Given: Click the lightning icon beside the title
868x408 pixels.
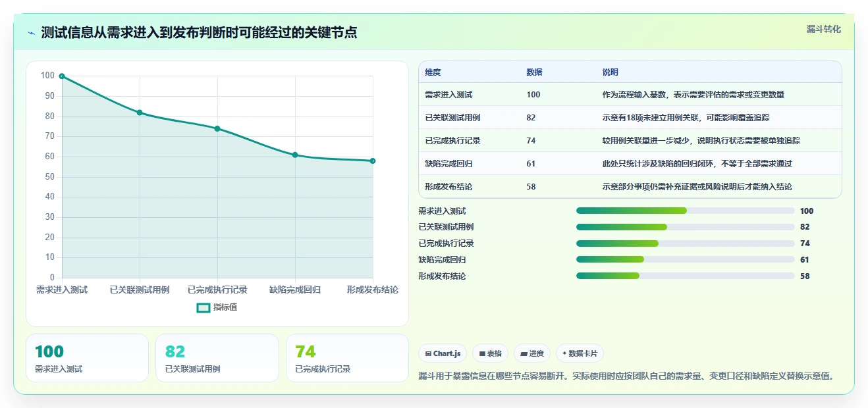Looking at the screenshot, I should tap(31, 33).
